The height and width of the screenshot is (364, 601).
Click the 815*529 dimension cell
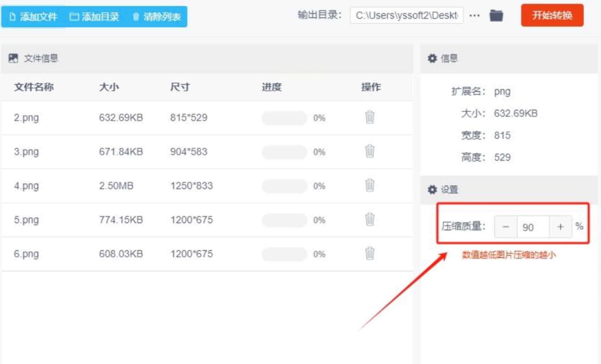tap(189, 118)
